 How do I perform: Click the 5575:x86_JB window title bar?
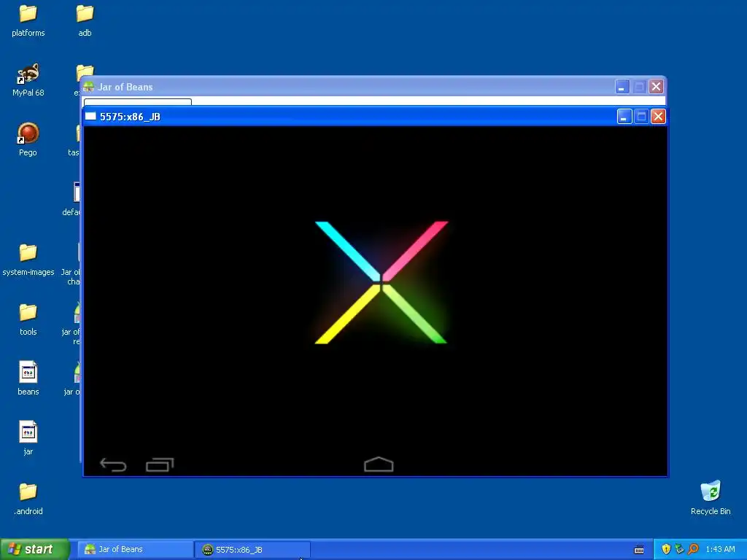[x=375, y=117]
